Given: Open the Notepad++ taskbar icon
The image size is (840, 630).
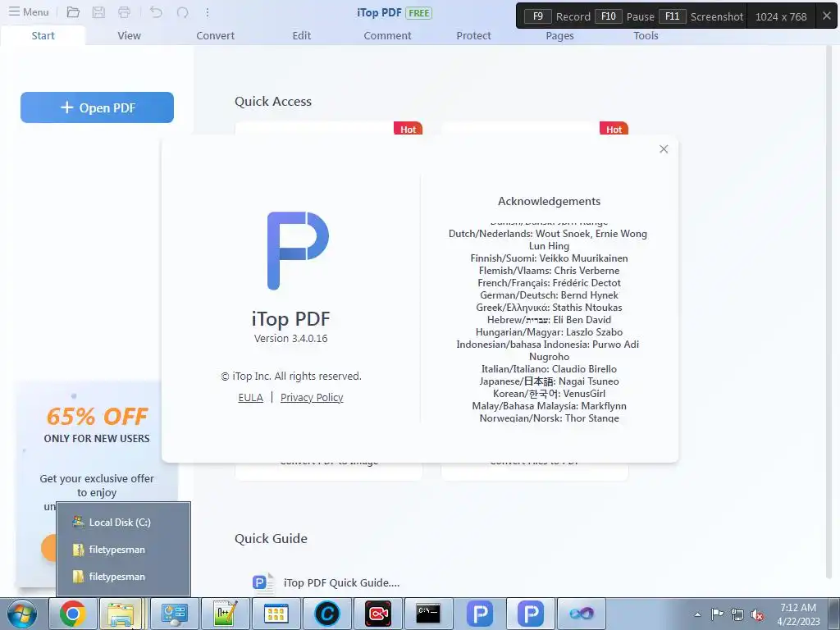Looking at the screenshot, I should [225, 614].
